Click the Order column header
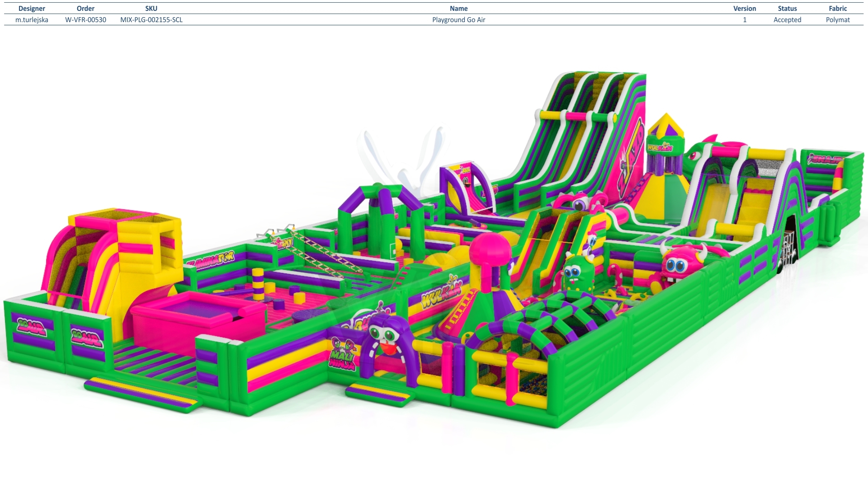The image size is (868, 488). (x=85, y=9)
